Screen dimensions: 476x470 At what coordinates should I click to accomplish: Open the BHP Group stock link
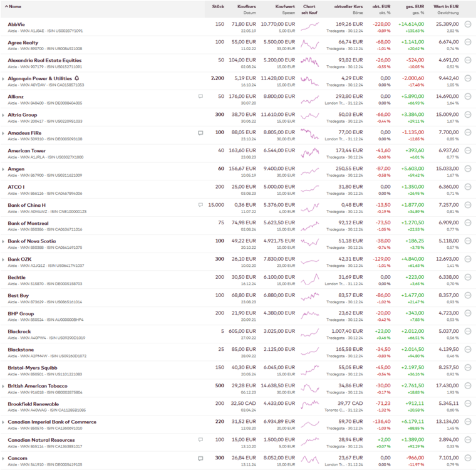pyautogui.click(x=21, y=313)
